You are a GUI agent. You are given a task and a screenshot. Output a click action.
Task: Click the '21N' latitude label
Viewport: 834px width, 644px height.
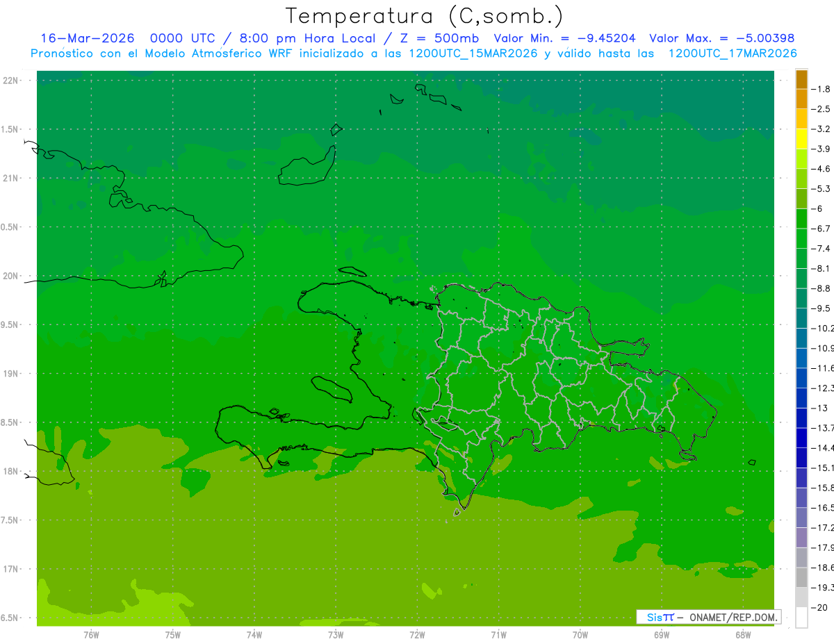[x=12, y=178]
